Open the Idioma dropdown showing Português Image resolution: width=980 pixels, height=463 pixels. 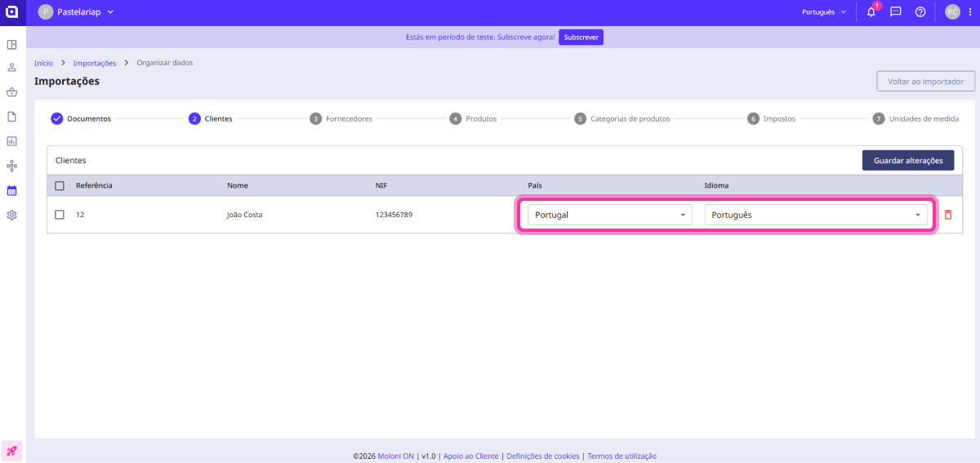click(x=815, y=215)
